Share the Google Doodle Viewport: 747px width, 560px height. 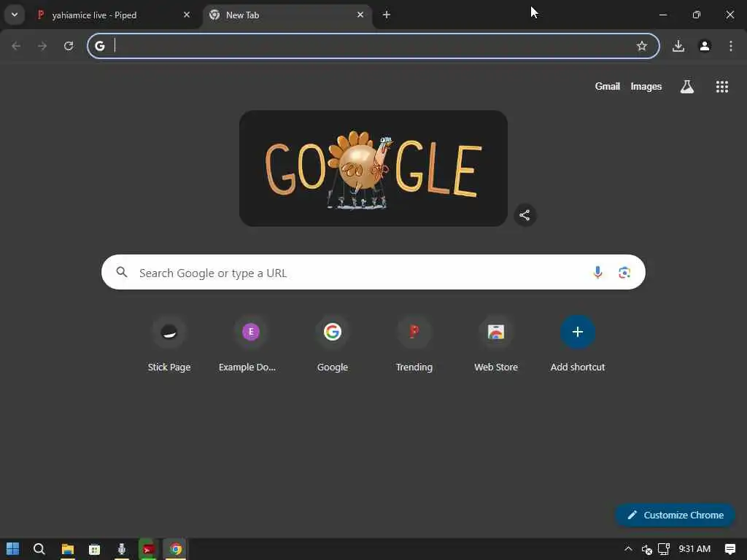(525, 215)
